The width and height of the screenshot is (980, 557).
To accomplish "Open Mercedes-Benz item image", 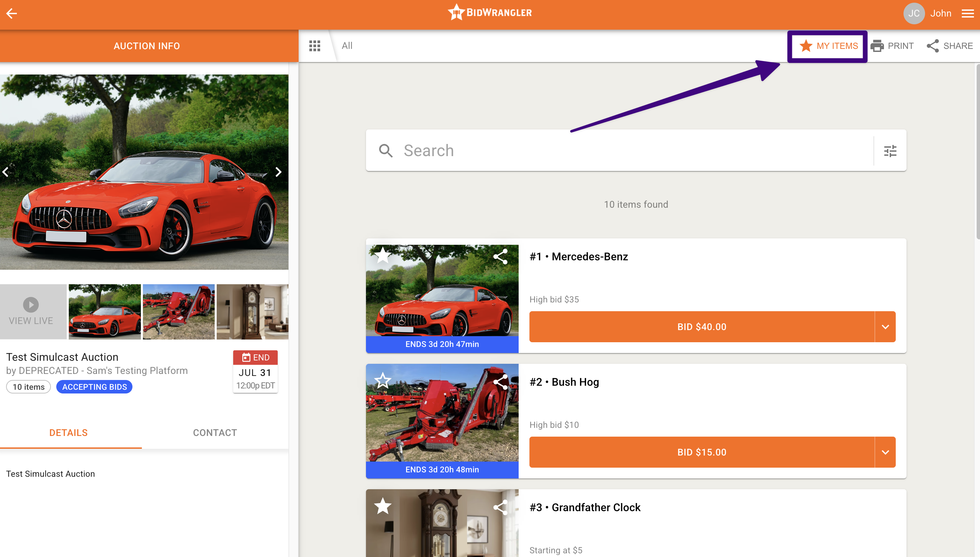I will pos(442,291).
